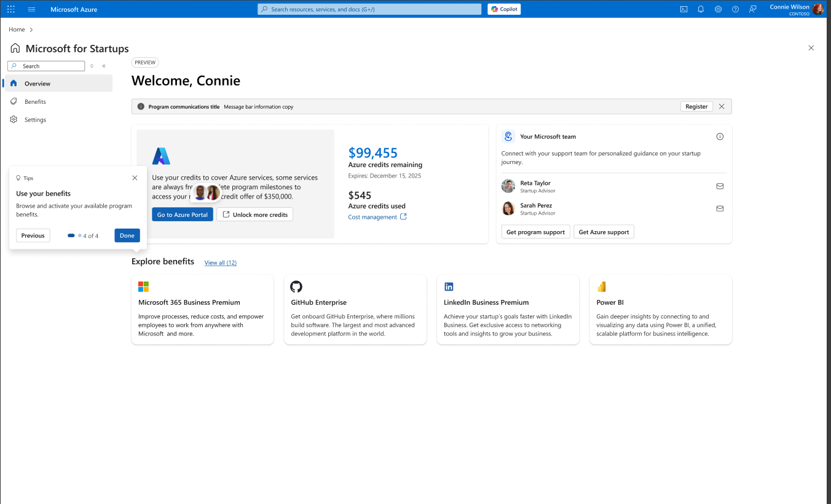Viewport: 831px width, 504px height.
Task: Click the Your Microsoft team info icon
Action: point(720,136)
